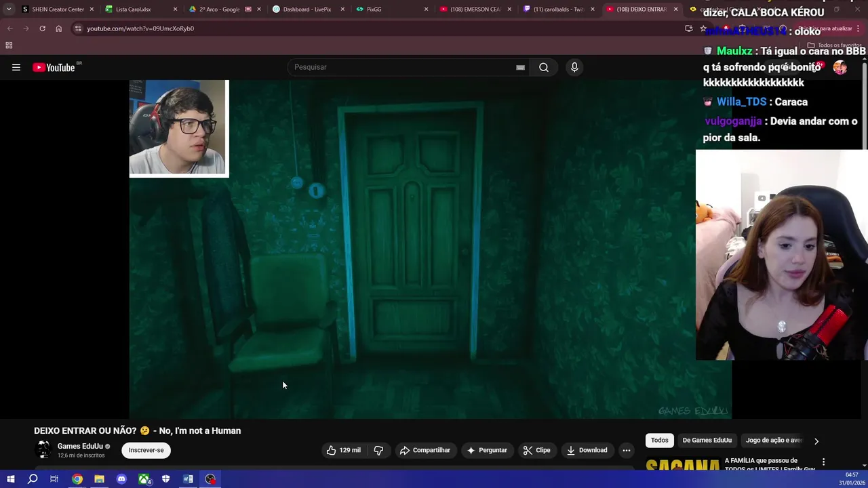This screenshot has width=868, height=488.
Task: Close the SHEIN Creator Center tab
Action: click(x=92, y=9)
